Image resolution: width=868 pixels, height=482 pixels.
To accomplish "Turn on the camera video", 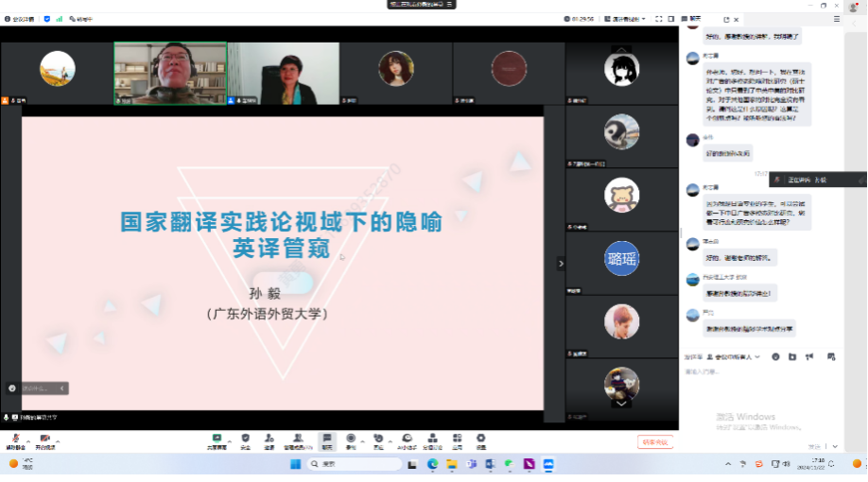I will 44,441.
